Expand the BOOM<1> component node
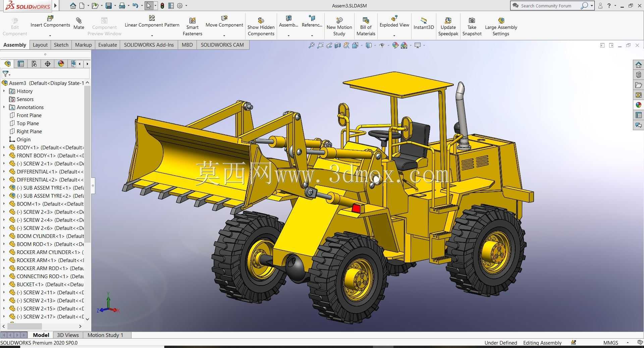Image resolution: width=644 pixels, height=348 pixels. point(4,204)
